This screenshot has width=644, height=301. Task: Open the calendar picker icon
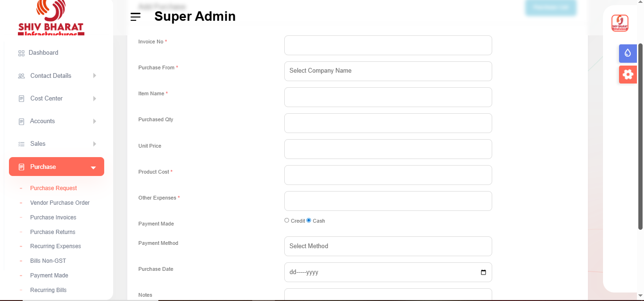click(483, 272)
